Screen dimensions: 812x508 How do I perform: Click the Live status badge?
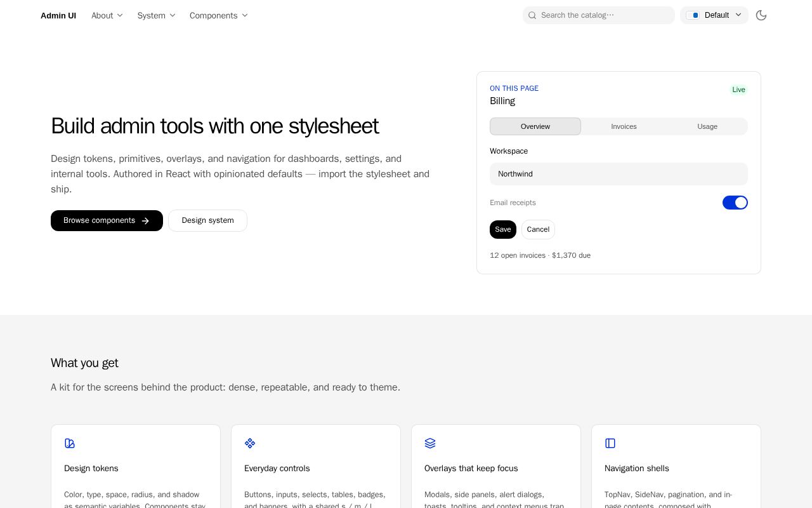click(738, 90)
